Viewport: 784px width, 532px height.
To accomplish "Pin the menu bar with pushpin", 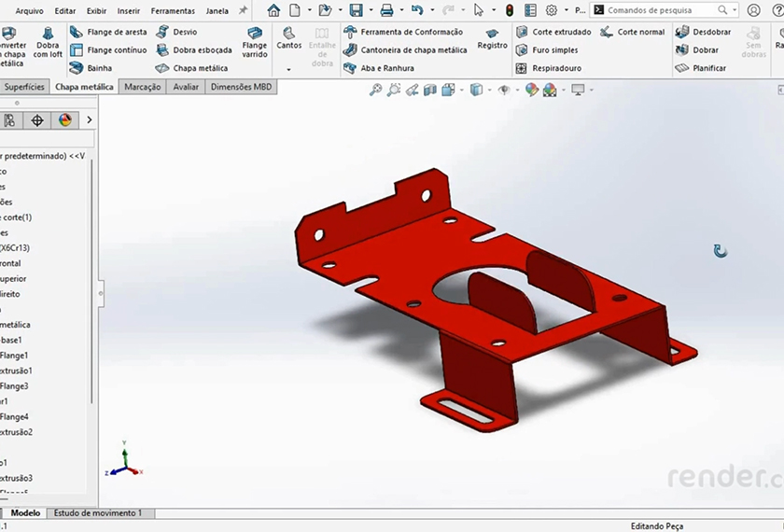I will tap(244, 10).
